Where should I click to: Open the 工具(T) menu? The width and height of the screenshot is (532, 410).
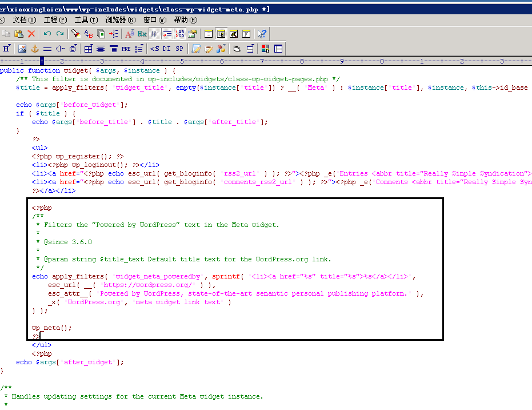(x=86, y=20)
